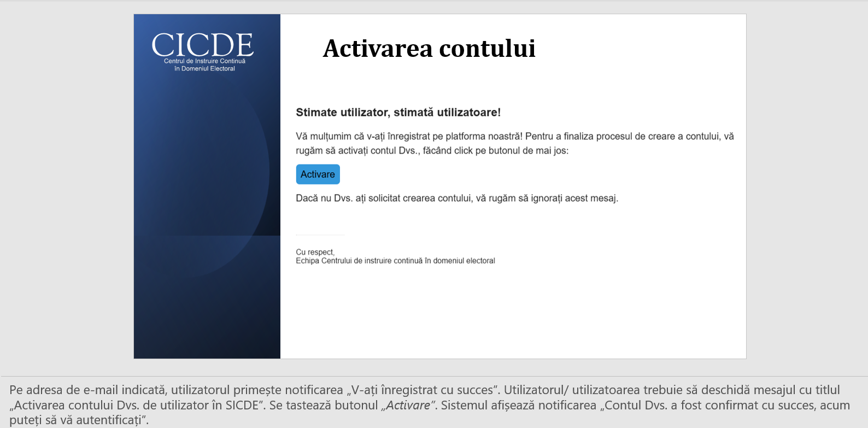
Task: Select the Stimate utilizator greeting line
Action: tap(398, 113)
